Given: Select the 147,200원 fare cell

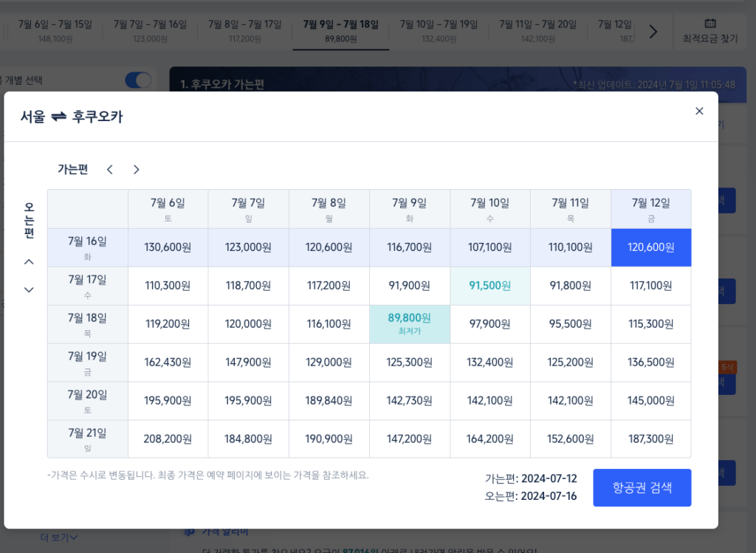Looking at the screenshot, I should tap(409, 439).
